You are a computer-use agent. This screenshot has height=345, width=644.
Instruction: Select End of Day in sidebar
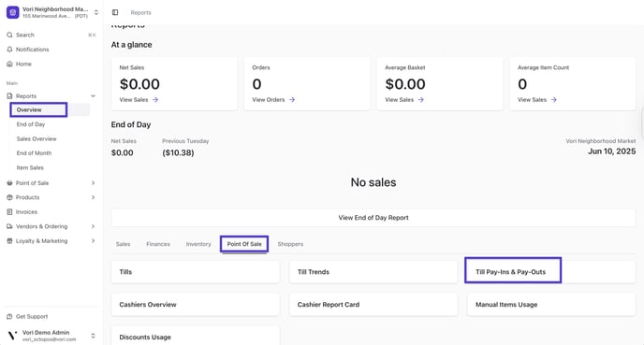click(x=31, y=124)
